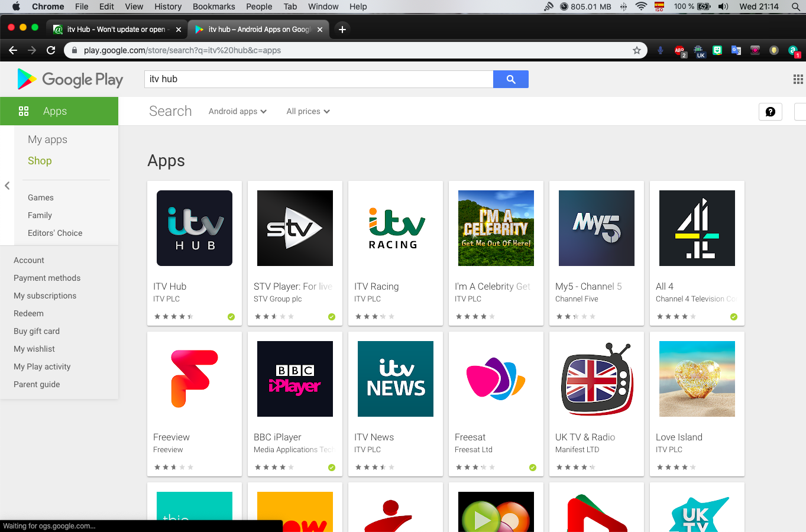Open the Parent guide link
The image size is (806, 532).
[x=37, y=384]
